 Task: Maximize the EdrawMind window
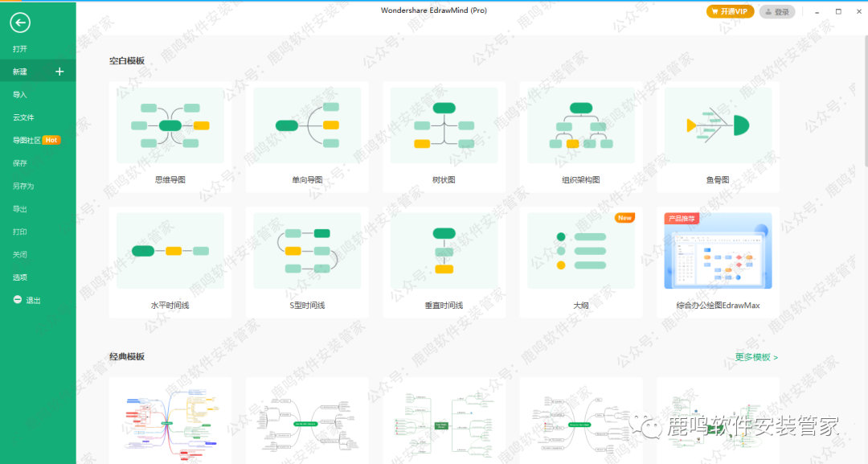tap(838, 11)
